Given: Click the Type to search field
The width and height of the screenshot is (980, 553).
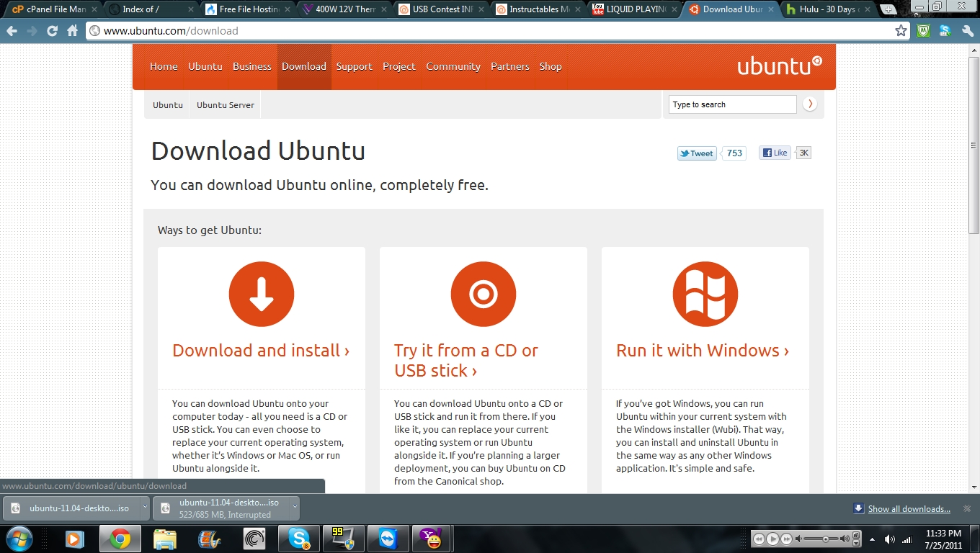Looking at the screenshot, I should pyautogui.click(x=732, y=104).
